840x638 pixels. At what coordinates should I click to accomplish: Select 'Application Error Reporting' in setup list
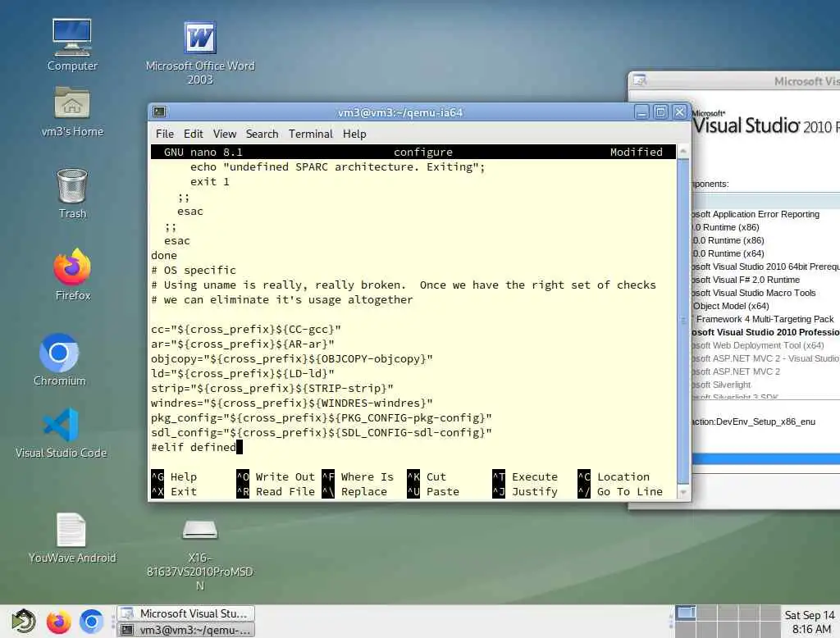click(x=756, y=214)
